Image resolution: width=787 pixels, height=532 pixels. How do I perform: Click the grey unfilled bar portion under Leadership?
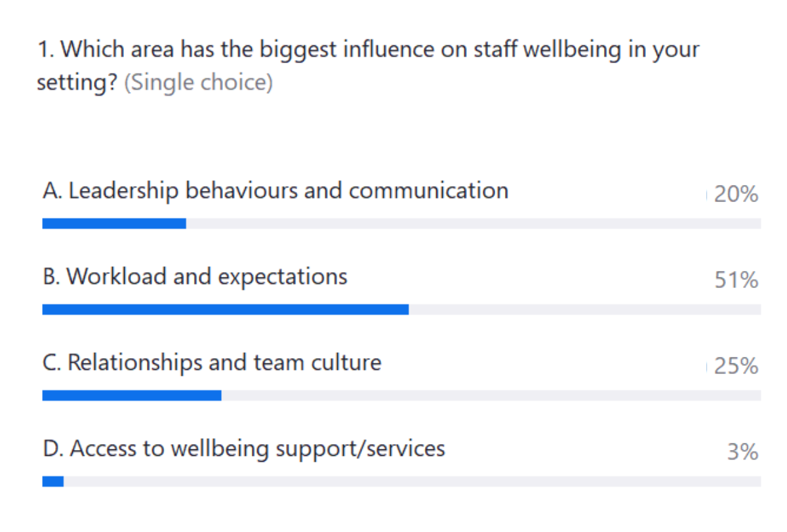(472, 224)
